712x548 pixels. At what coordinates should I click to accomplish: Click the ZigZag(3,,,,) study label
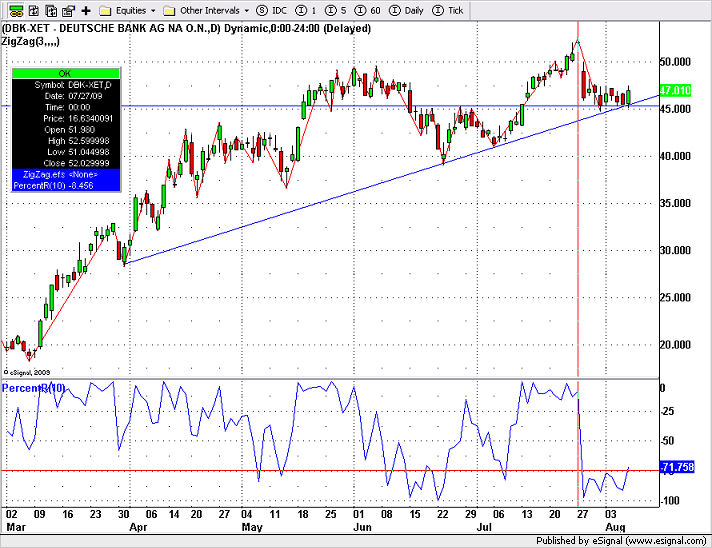pyautogui.click(x=30, y=42)
